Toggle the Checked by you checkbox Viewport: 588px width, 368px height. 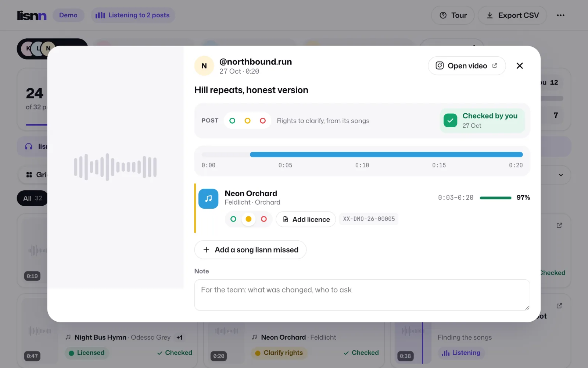tap(450, 120)
